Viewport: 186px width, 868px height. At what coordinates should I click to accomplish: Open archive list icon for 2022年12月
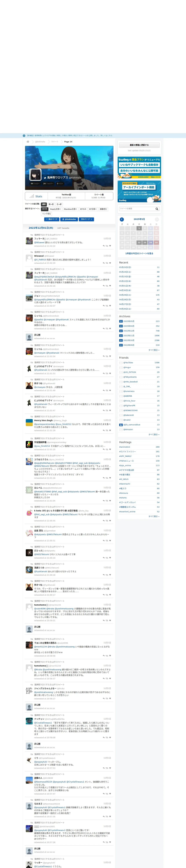tap(121, 331)
